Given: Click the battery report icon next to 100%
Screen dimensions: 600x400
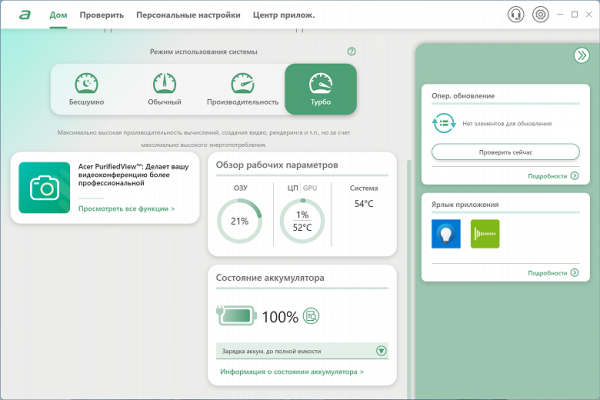Looking at the screenshot, I should coord(311,316).
